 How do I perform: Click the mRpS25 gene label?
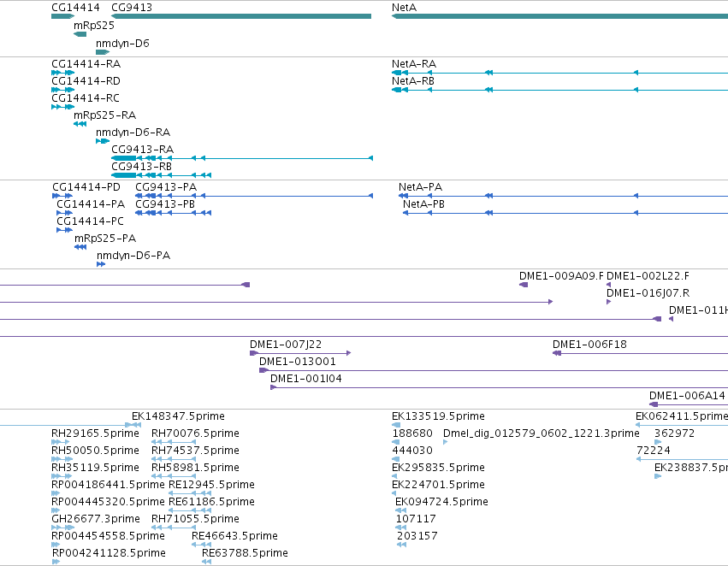point(94,26)
